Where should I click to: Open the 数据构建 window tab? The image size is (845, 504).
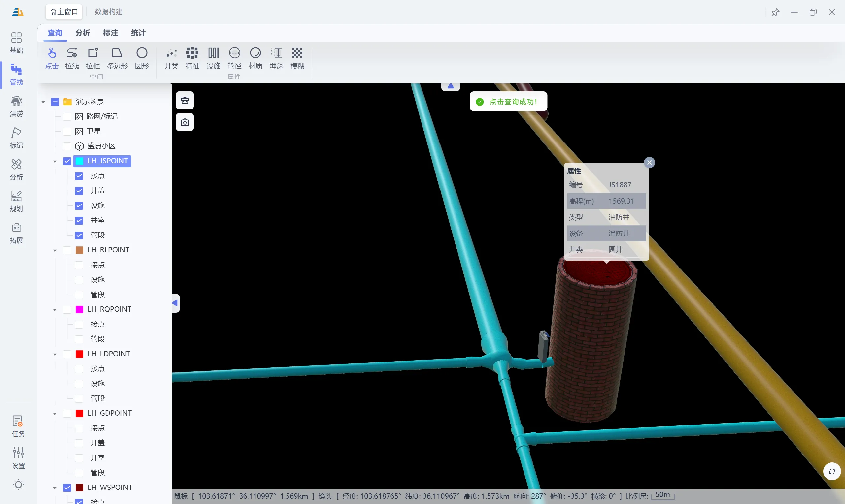(108, 12)
